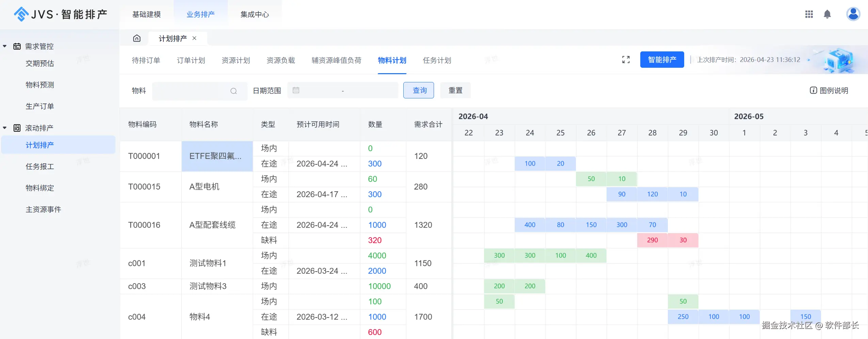
Task: Click the 物料 search input field
Action: pyautogui.click(x=191, y=91)
